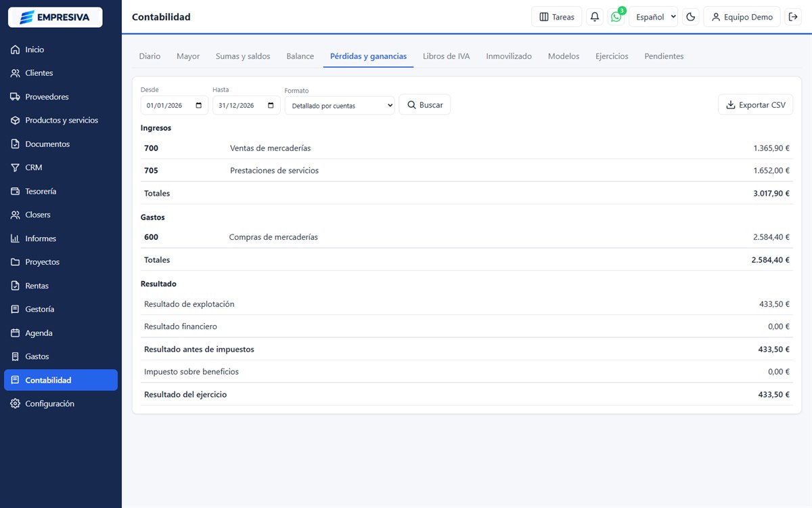
Task: Open Productos y servicios
Action: click(61, 121)
